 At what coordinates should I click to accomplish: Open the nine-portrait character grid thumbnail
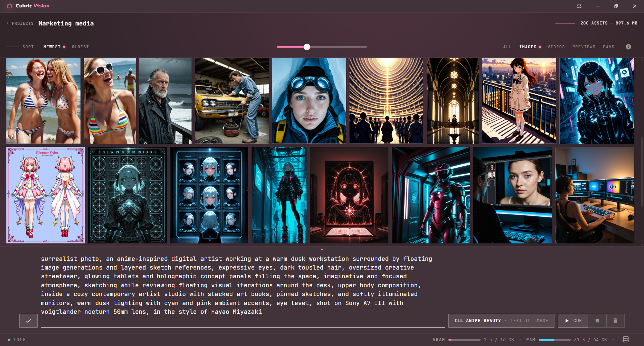tap(209, 195)
